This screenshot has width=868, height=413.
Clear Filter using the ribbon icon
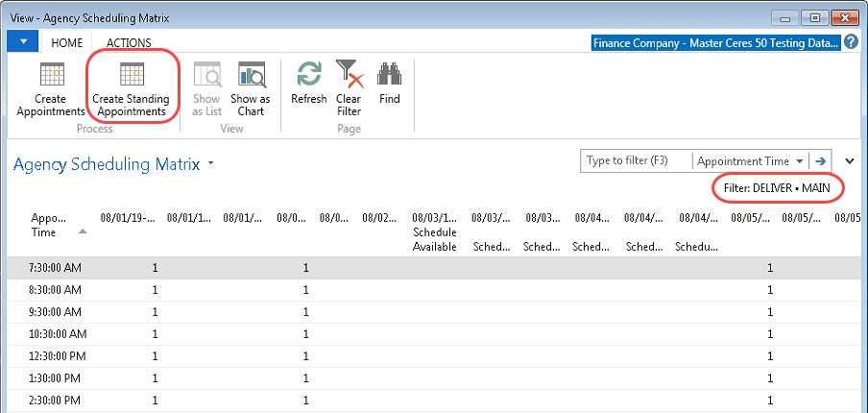click(349, 75)
